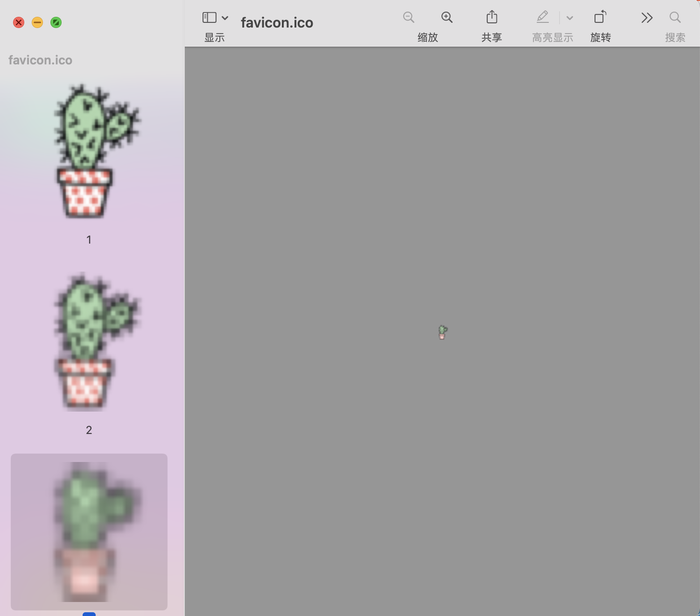This screenshot has width=700, height=616.
Task: Open the highlight color dropdown arrow
Action: [x=569, y=18]
